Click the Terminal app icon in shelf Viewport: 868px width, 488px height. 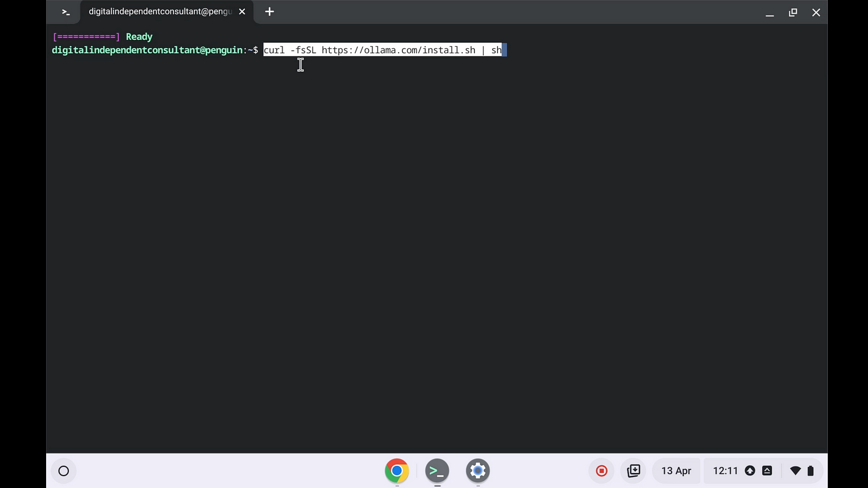437,471
